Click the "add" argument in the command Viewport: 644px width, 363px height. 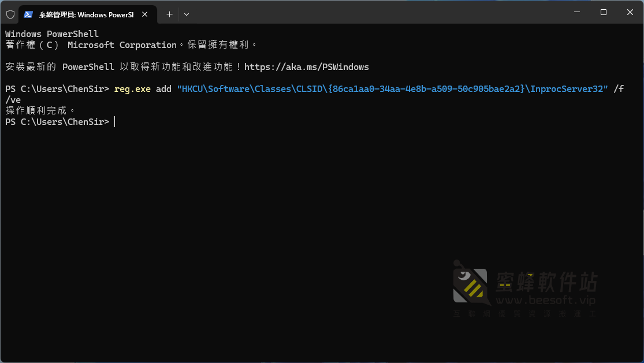point(163,89)
